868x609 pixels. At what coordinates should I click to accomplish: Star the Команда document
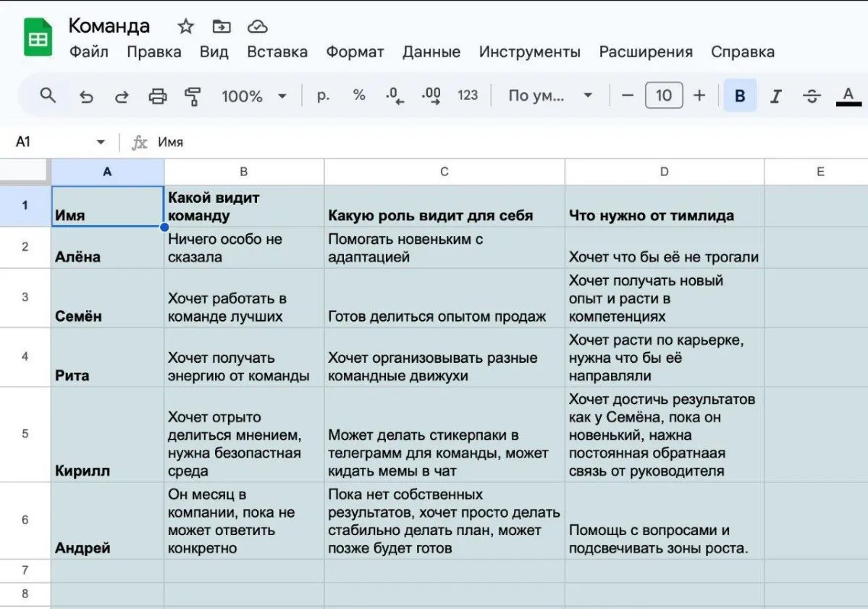(185, 26)
